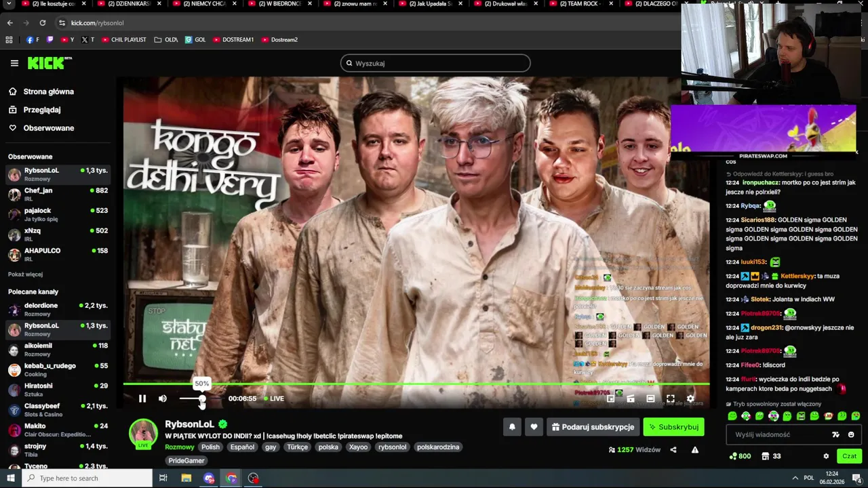Open CHIL PLAYLIST bookmark
868x488 pixels.
(124, 40)
